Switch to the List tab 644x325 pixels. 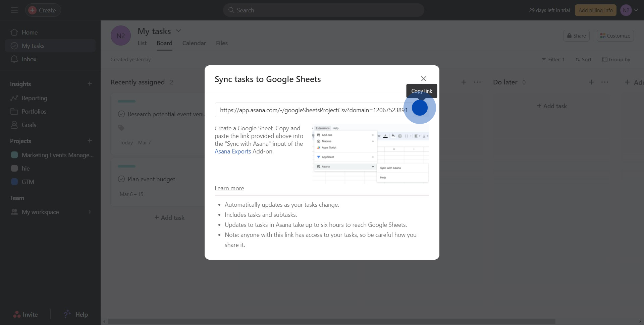pyautogui.click(x=142, y=43)
